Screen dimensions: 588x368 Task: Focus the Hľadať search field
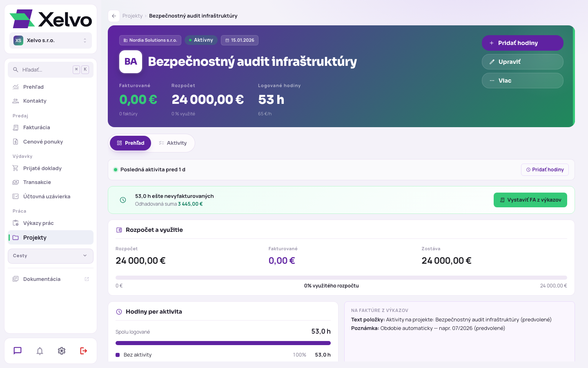coord(51,70)
